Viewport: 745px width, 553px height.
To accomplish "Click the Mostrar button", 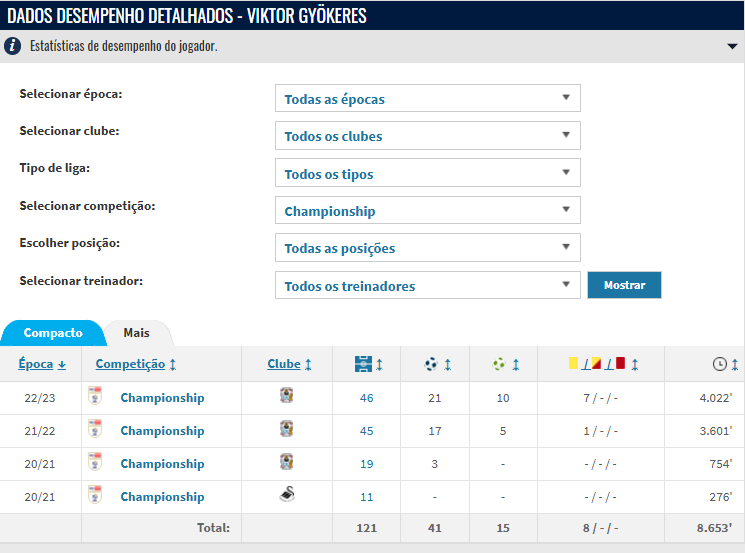I will pyautogui.click(x=624, y=285).
